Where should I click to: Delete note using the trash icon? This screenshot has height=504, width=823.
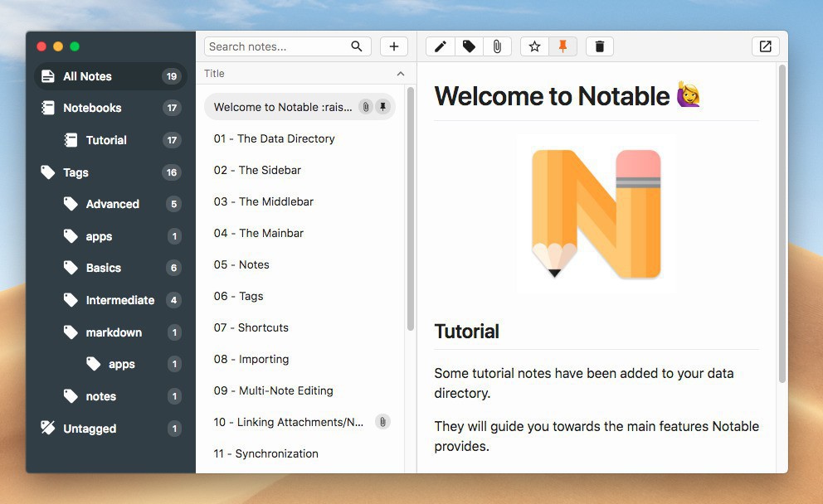tap(600, 46)
